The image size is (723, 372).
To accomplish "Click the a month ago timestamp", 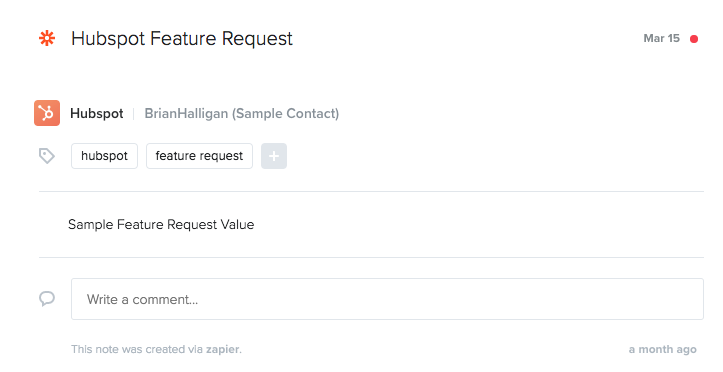I will 663,349.
